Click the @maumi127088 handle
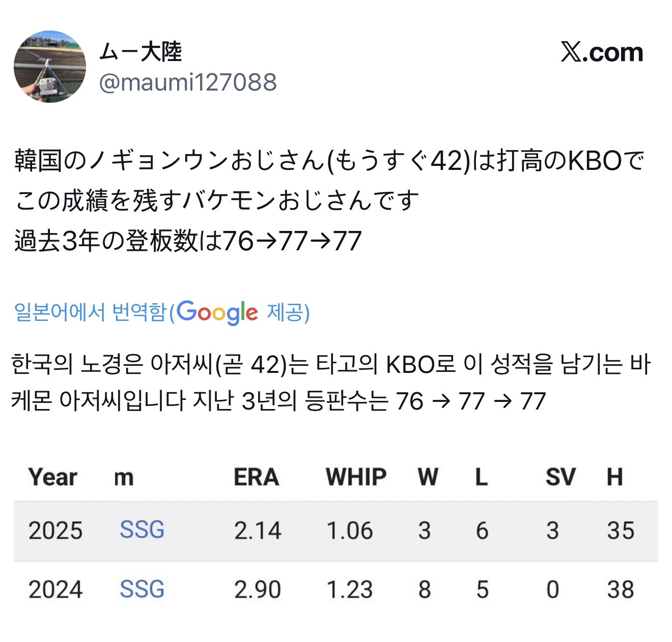This screenshot has width=672, height=642. tap(188, 82)
